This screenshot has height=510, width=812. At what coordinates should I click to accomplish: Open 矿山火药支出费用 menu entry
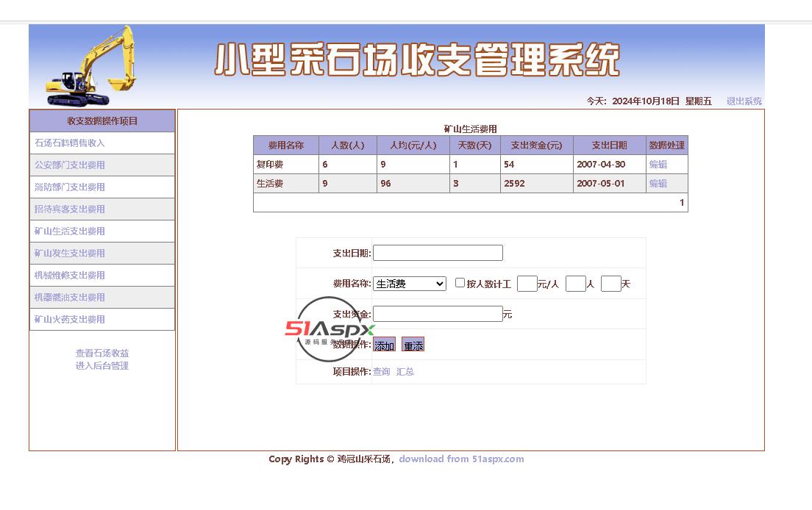click(69, 320)
